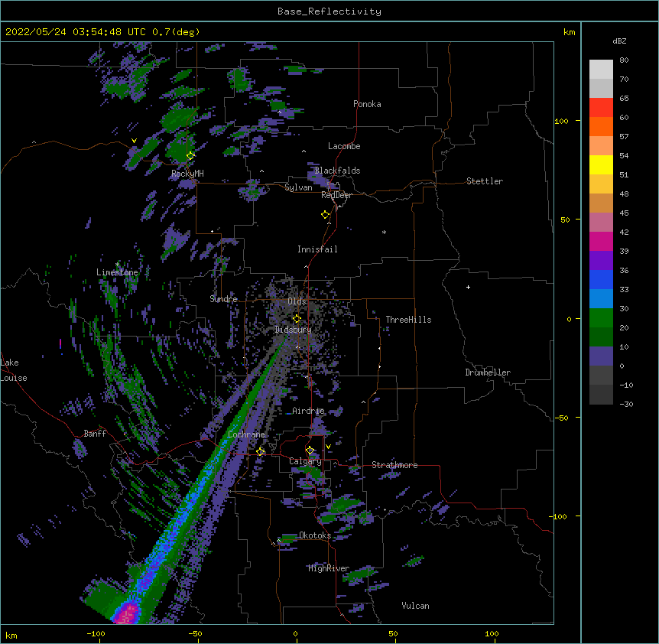The height and width of the screenshot is (644, 659).
Task: Pick the magenta swatch in the dBZ legend
Action: pyautogui.click(x=601, y=241)
